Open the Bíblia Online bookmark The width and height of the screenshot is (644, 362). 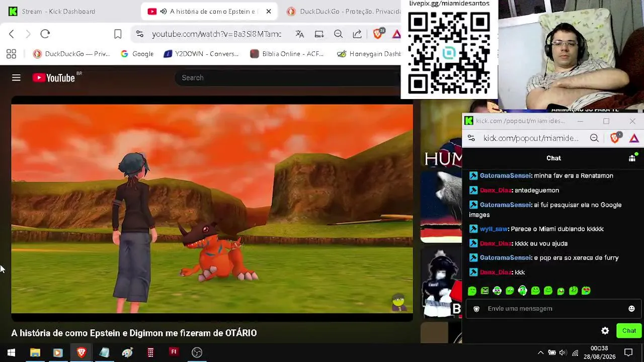click(x=287, y=54)
